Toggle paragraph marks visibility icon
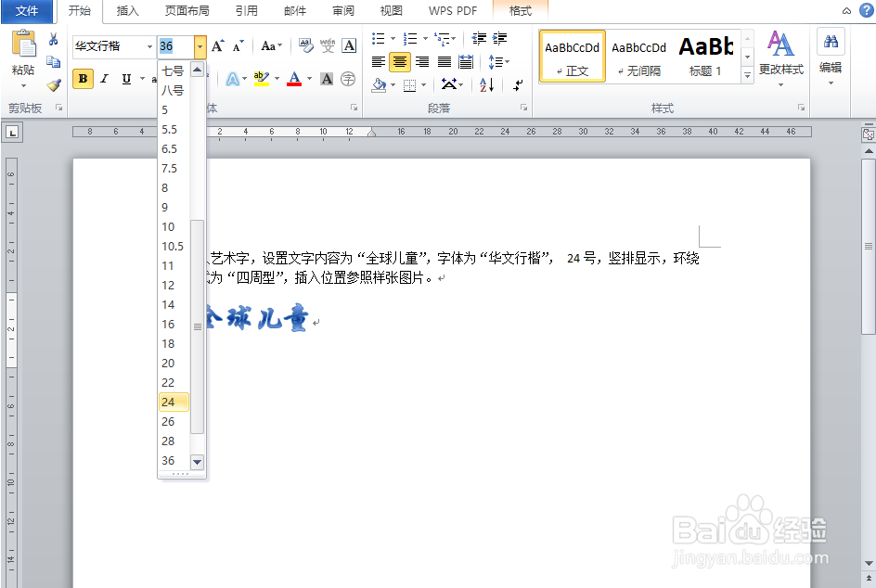The image size is (876, 588). pos(517,84)
